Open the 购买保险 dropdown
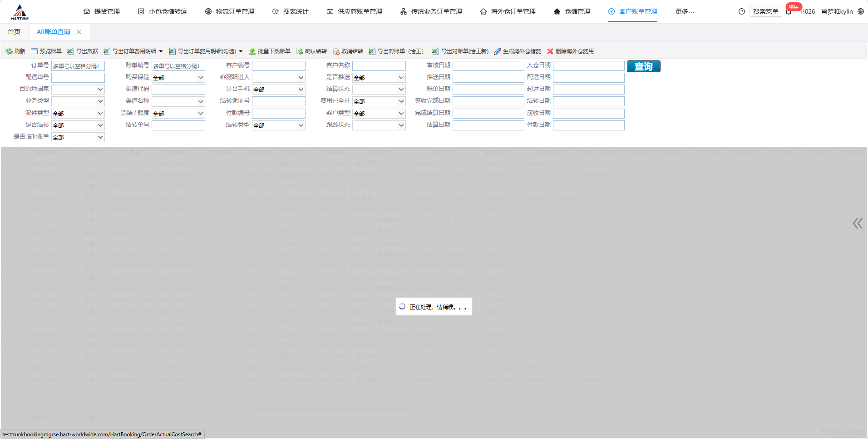 click(178, 78)
